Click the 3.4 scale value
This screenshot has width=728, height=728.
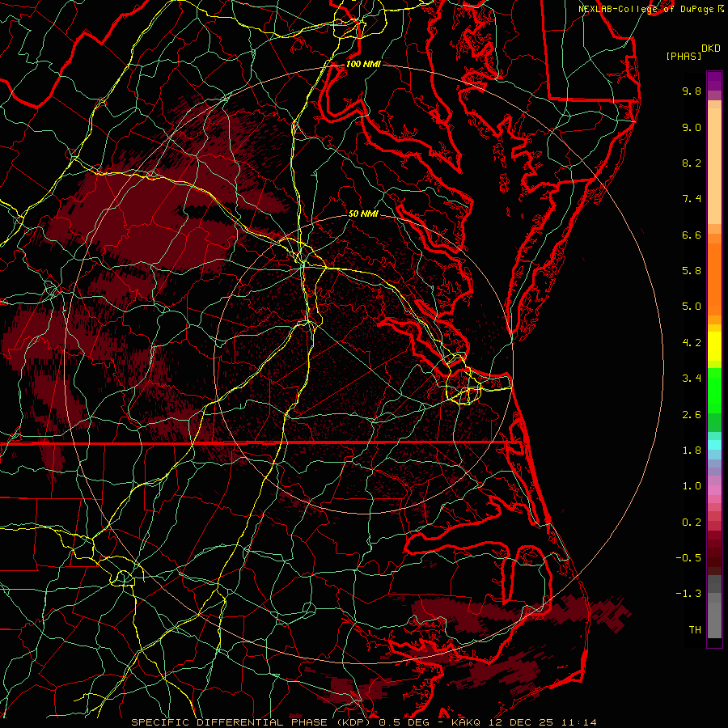click(692, 379)
